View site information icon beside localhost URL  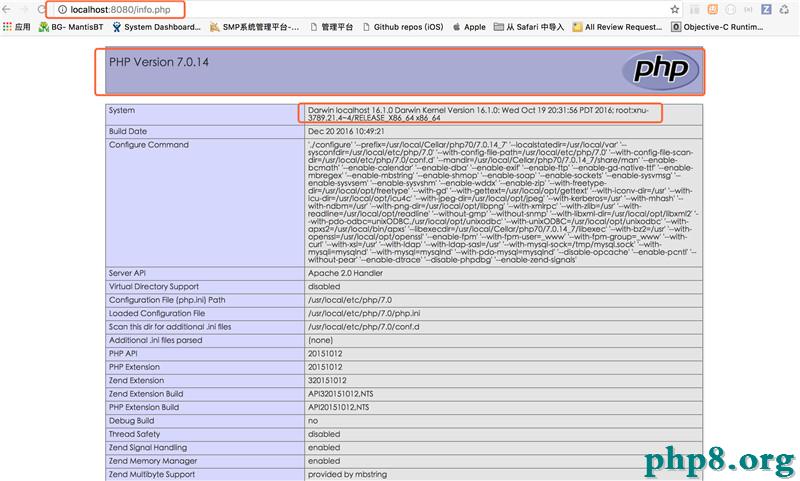(62, 9)
